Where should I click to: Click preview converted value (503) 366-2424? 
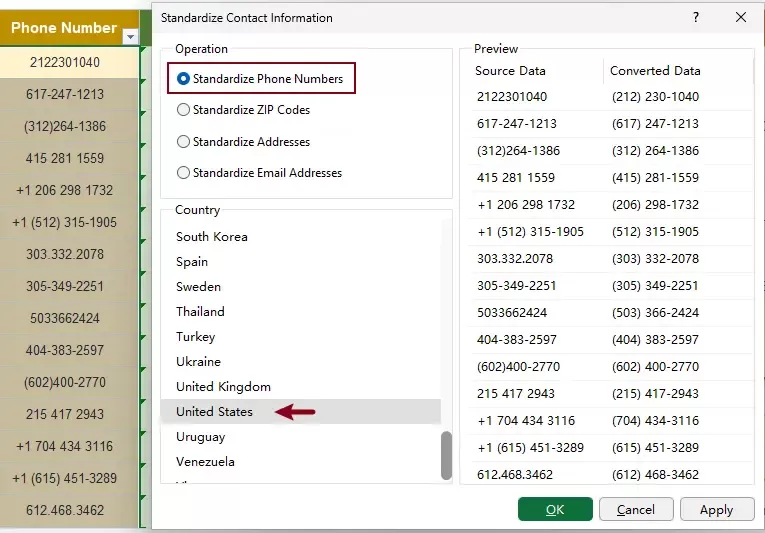coord(655,313)
